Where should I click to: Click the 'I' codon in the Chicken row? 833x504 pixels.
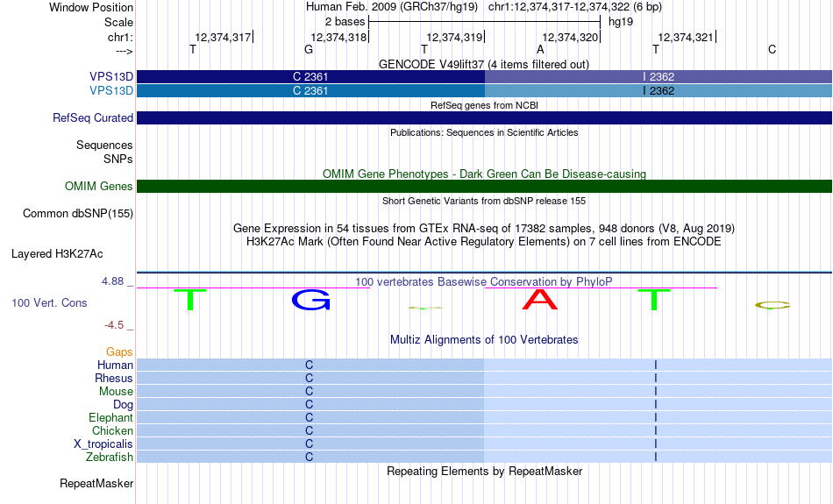(x=656, y=430)
